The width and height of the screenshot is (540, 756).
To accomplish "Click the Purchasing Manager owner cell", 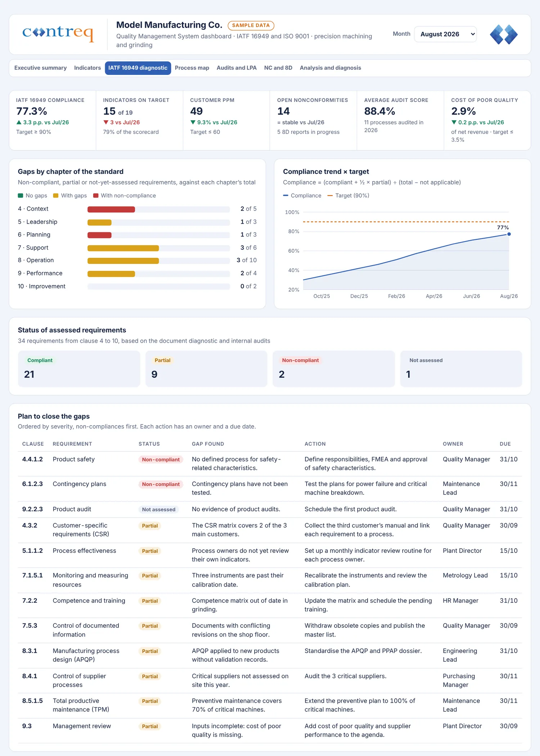I will click(x=459, y=680).
